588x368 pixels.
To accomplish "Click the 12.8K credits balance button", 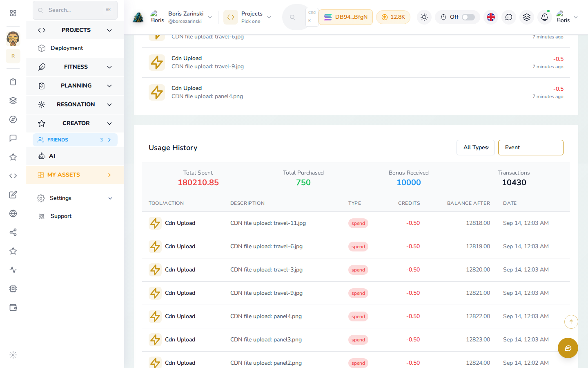I will point(393,17).
